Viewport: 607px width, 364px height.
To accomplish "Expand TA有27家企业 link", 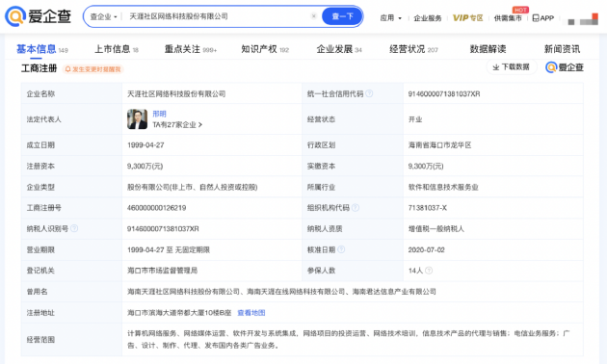I will (x=177, y=124).
